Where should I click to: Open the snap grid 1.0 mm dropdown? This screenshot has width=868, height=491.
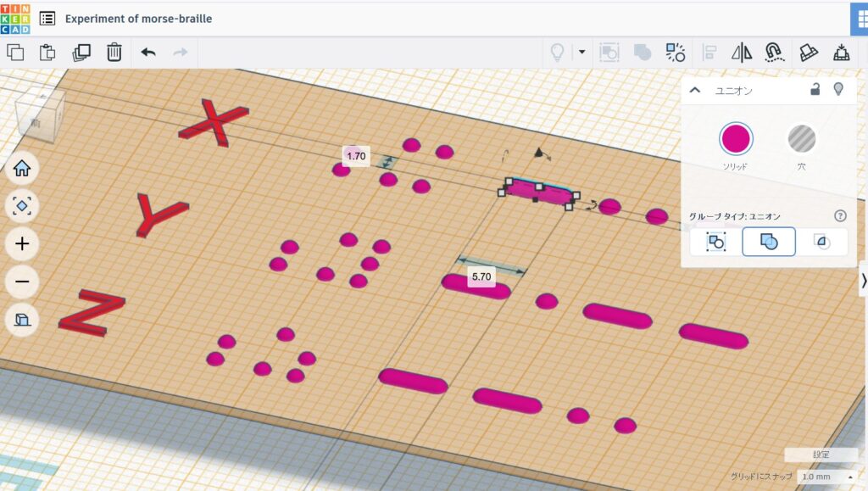(x=826, y=477)
